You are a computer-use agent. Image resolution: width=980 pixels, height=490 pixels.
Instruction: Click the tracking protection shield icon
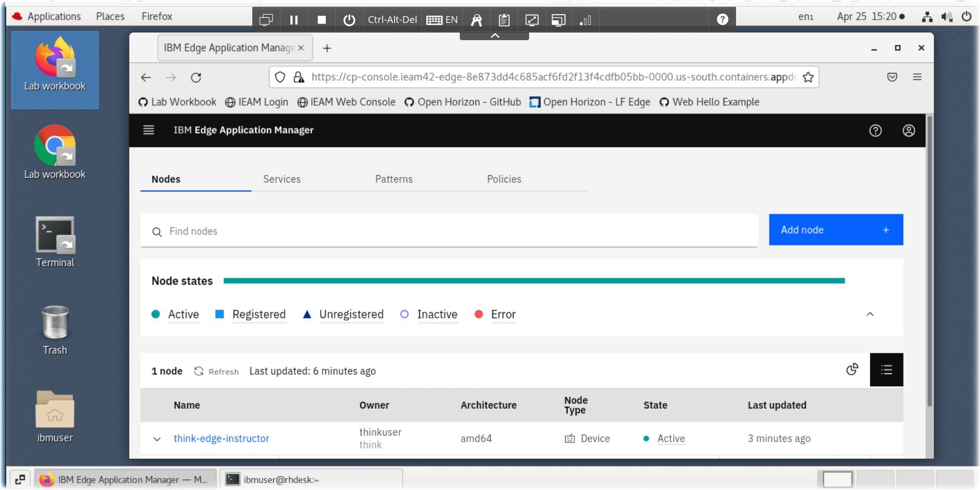pyautogui.click(x=280, y=77)
